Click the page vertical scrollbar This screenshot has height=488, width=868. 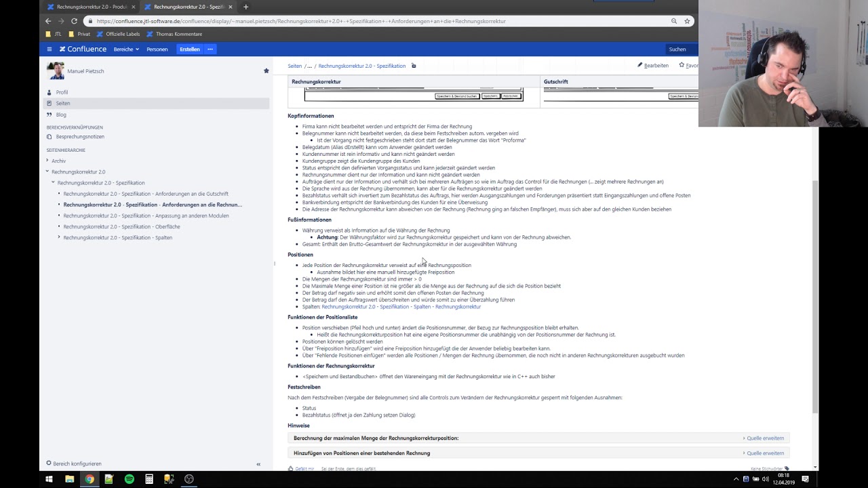coord(815,298)
